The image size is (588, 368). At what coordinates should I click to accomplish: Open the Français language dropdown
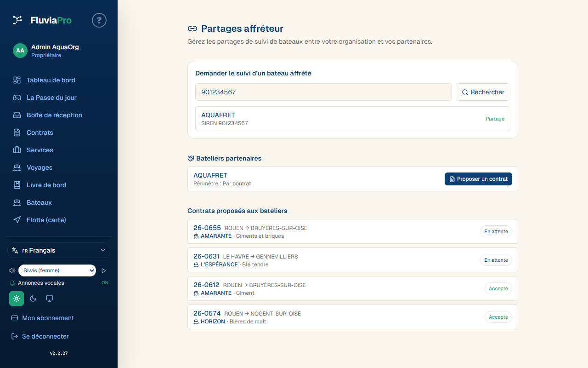pyautogui.click(x=59, y=250)
